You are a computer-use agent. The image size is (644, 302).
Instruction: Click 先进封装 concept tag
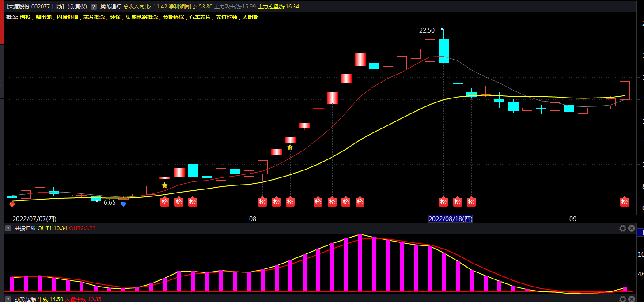tap(227, 17)
